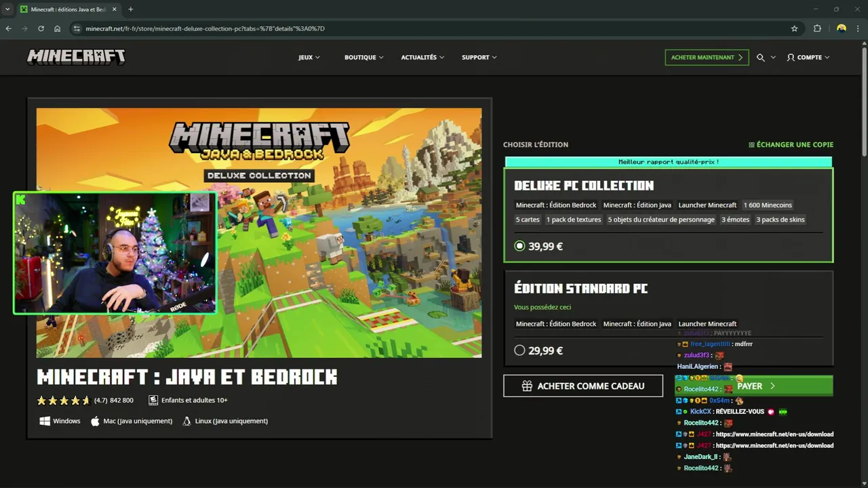
Task: Select the Édition Standard PC 29,99 € radio
Action: tap(519, 350)
